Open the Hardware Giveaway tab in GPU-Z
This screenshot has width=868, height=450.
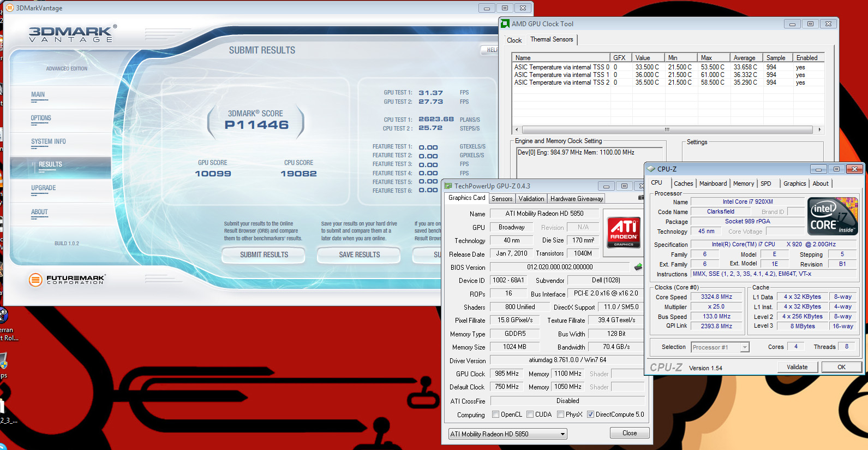pos(577,199)
